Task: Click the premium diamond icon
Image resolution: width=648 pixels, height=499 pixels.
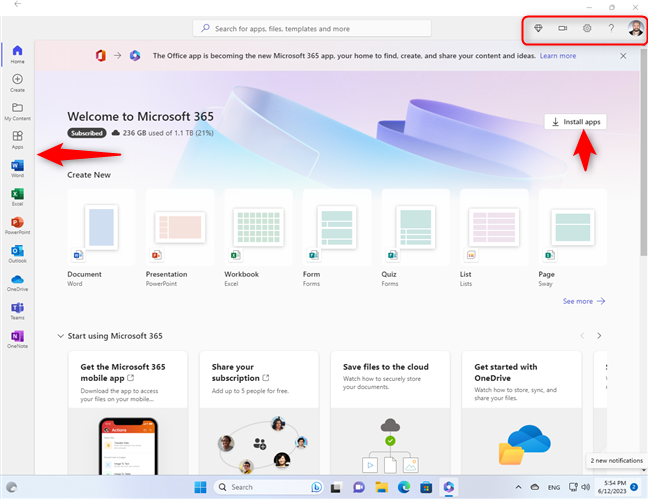Action: pos(538,28)
